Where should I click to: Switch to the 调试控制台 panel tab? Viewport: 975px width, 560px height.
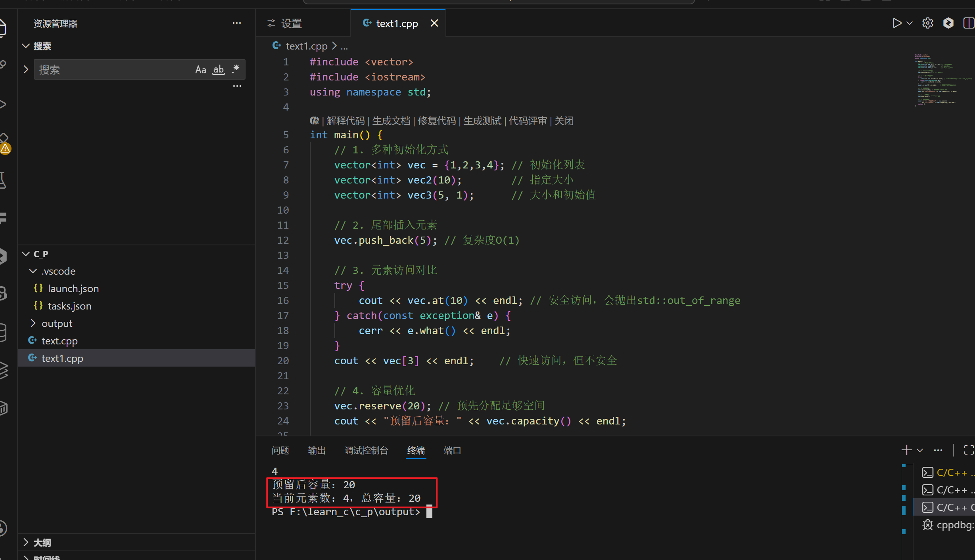(366, 451)
